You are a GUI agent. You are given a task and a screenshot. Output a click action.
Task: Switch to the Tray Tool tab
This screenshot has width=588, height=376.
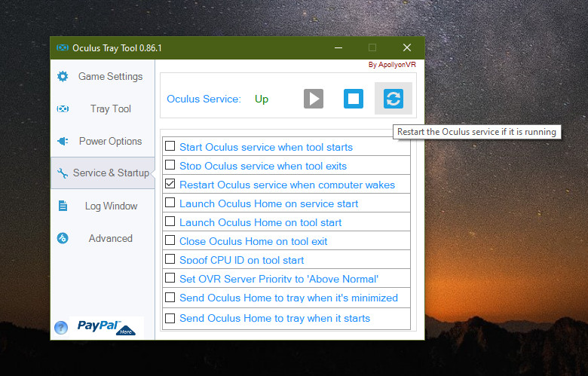pyautogui.click(x=103, y=109)
